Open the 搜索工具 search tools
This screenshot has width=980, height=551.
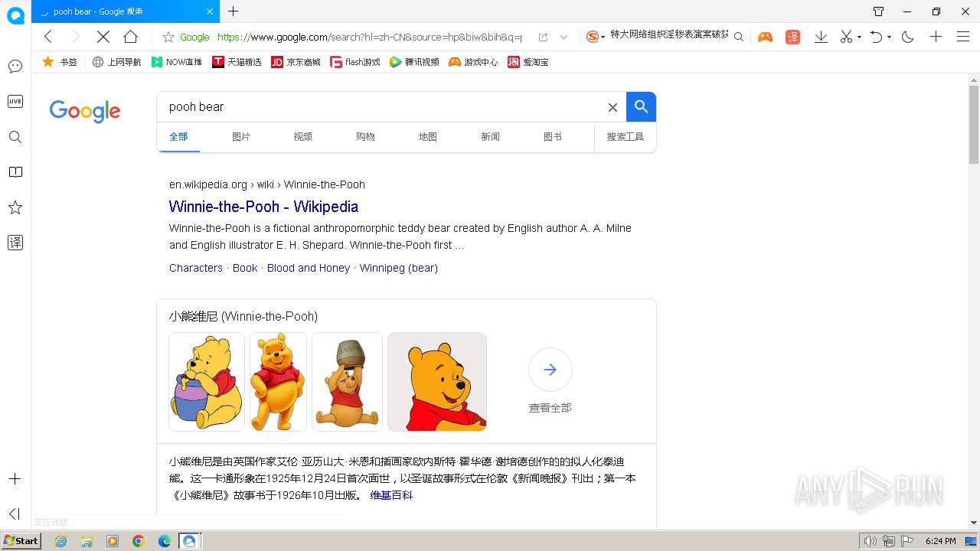[x=626, y=137]
